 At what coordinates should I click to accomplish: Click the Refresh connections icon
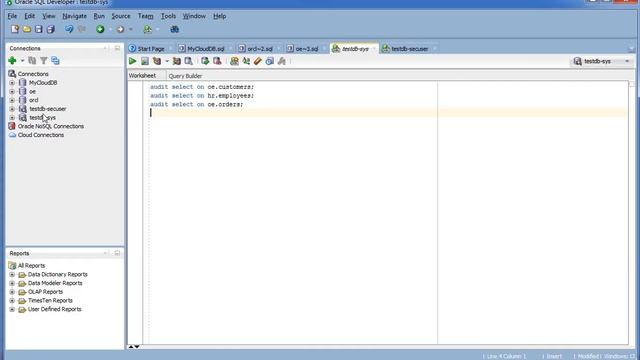[32, 60]
